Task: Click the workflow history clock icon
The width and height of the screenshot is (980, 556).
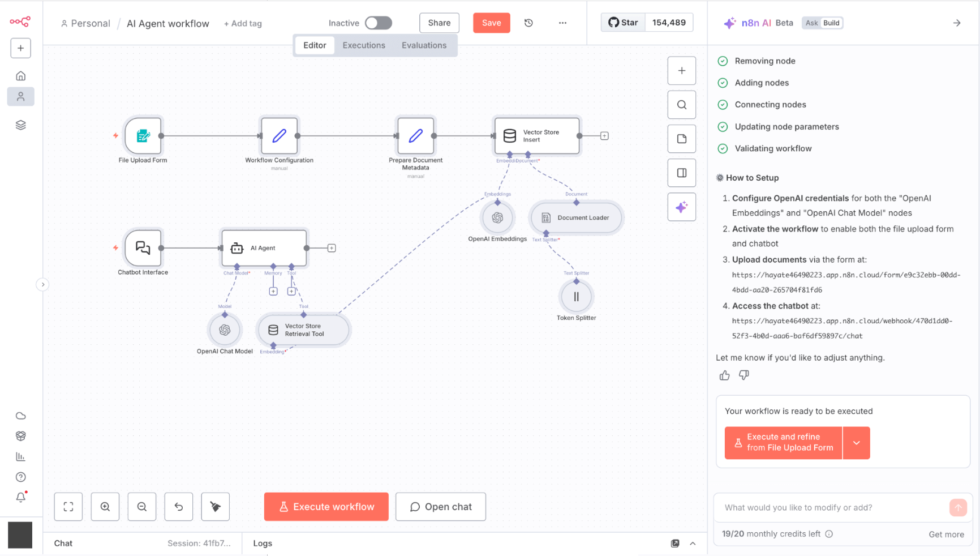Action: point(528,23)
